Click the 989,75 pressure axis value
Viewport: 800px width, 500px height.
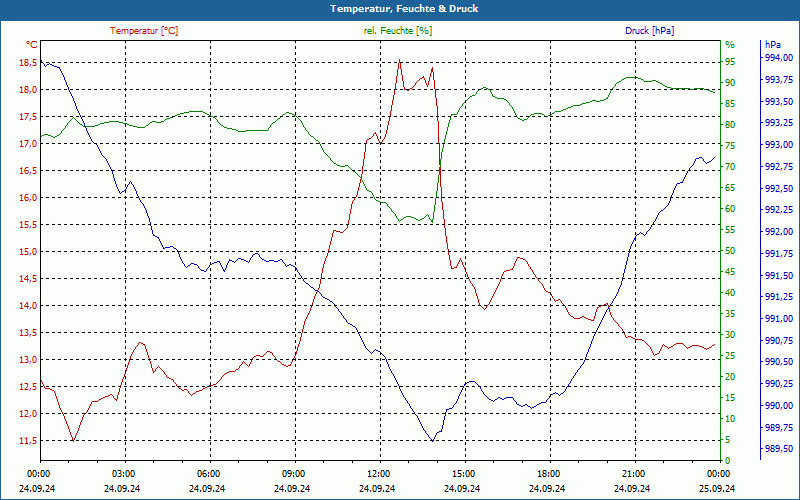[x=779, y=427]
